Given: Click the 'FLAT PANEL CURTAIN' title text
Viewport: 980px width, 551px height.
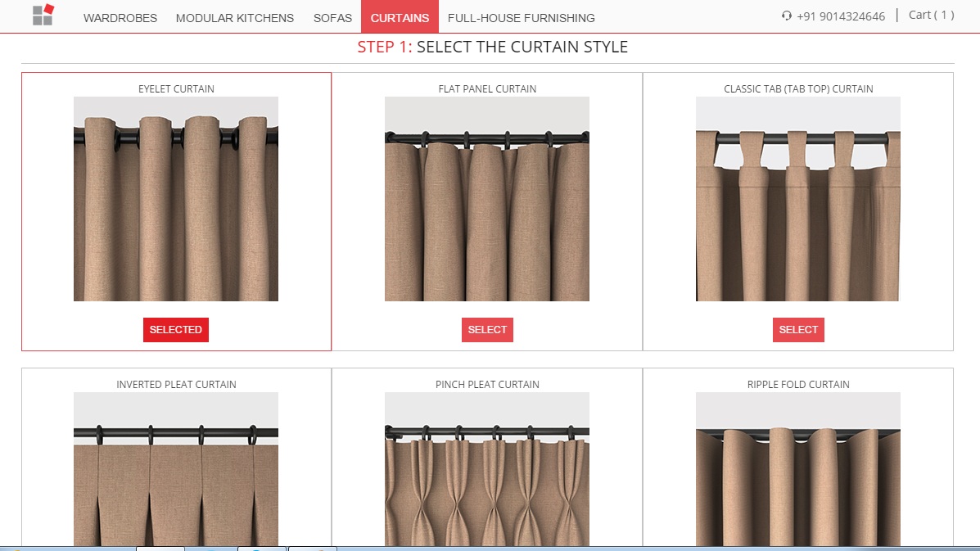Looking at the screenshot, I should click(x=487, y=88).
